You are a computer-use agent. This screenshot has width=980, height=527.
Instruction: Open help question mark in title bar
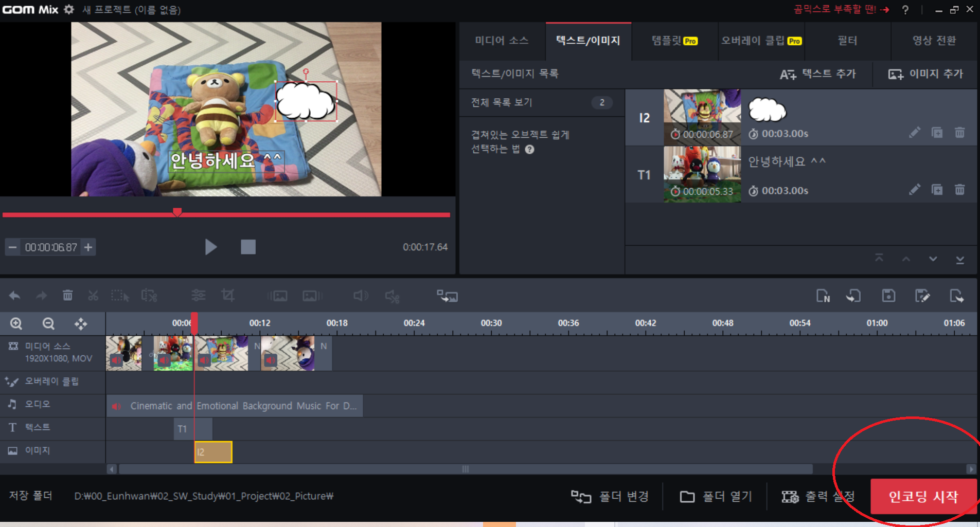(x=905, y=10)
